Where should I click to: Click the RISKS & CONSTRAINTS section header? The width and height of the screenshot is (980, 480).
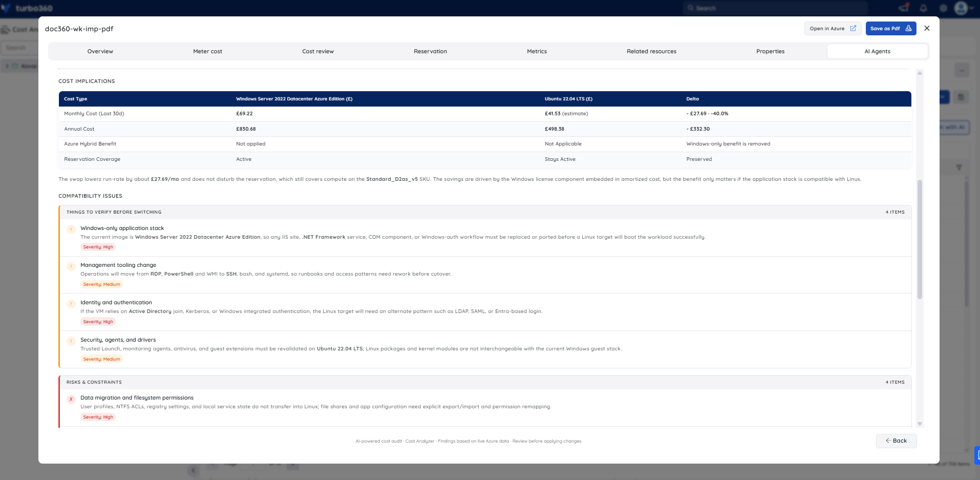tap(94, 382)
